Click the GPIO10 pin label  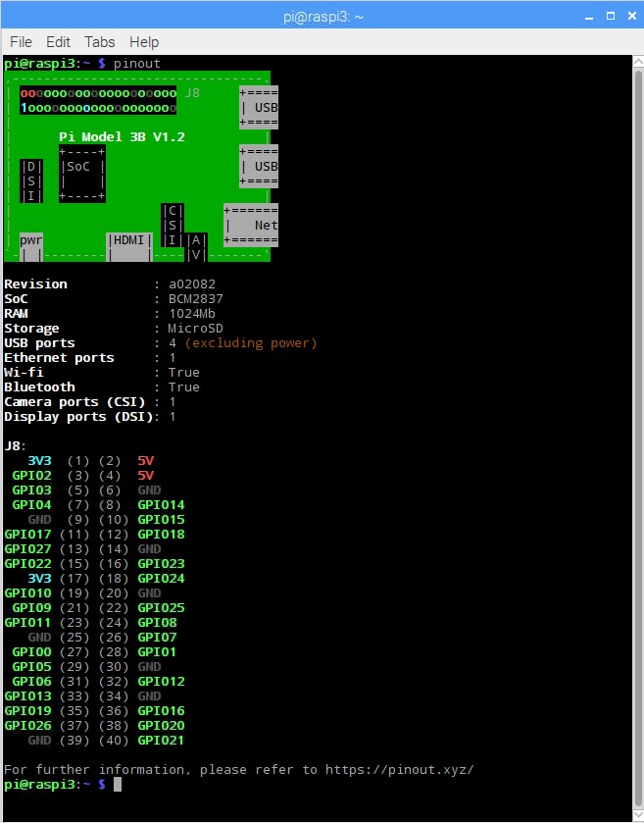[x=27, y=593]
